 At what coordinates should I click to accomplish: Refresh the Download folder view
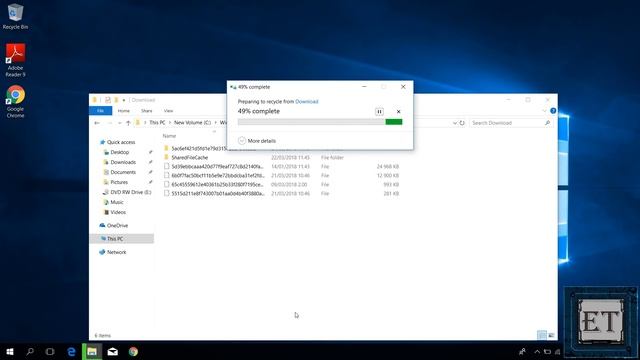coord(462,123)
